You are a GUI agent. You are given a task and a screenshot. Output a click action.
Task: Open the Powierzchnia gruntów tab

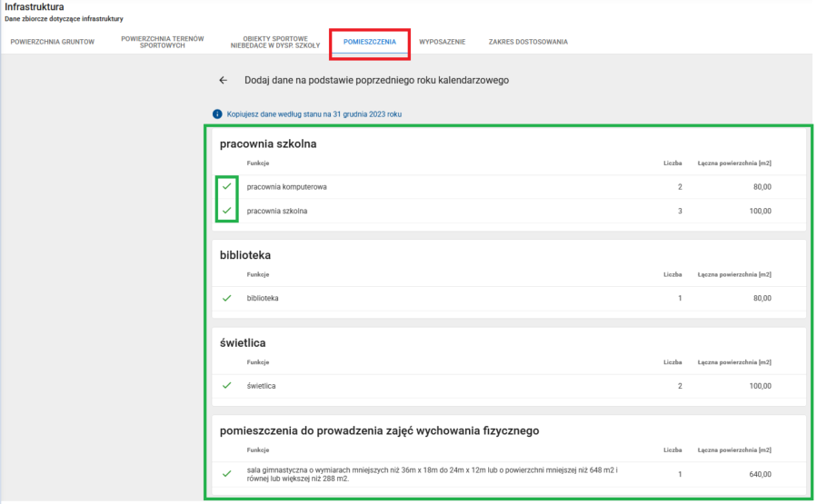click(53, 42)
